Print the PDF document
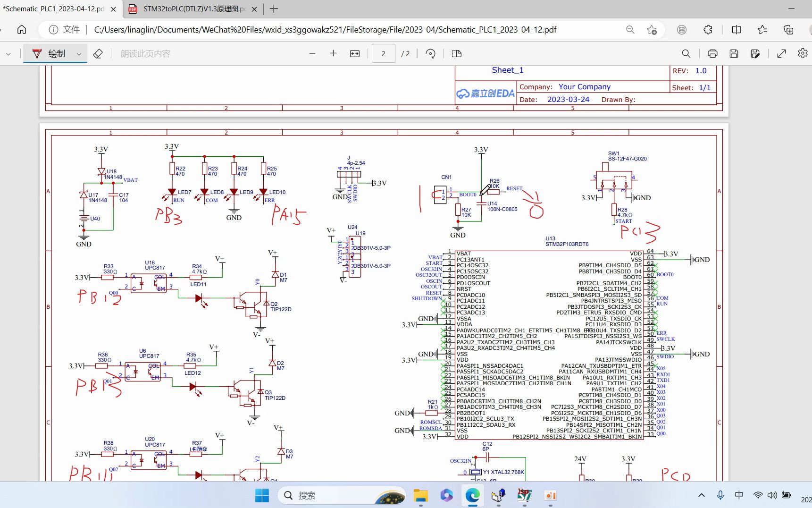 pos(712,54)
